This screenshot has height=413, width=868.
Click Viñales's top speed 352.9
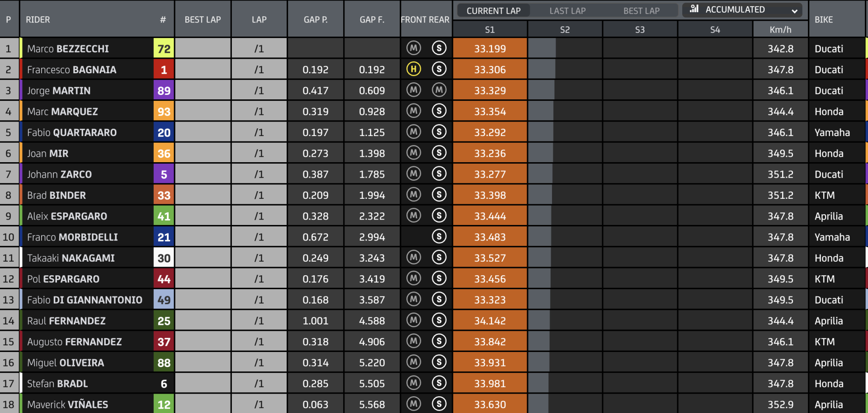780,404
